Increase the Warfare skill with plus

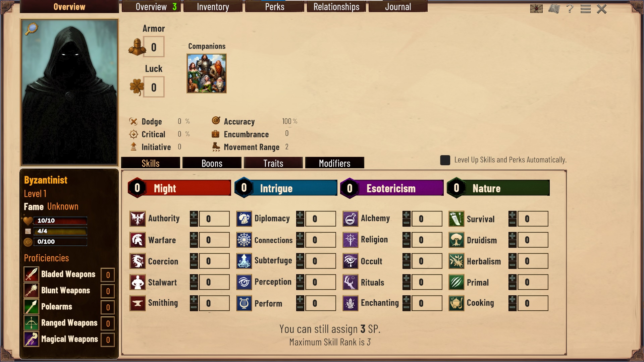tap(194, 236)
